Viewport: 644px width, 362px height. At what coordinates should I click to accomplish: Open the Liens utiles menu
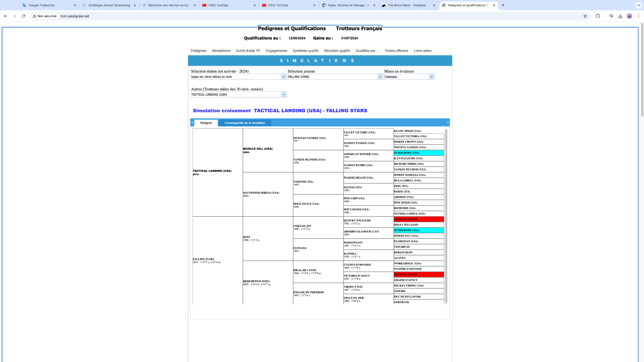(x=423, y=51)
